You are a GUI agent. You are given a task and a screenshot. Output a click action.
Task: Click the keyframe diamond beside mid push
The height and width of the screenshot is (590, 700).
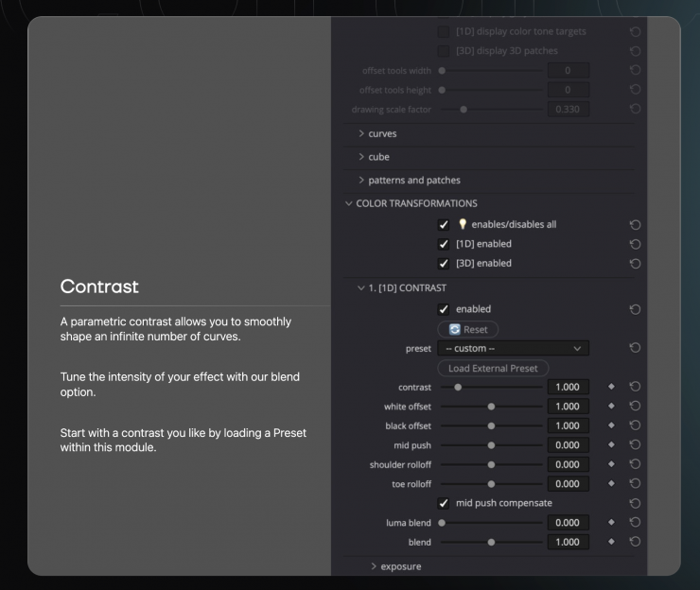coord(611,445)
